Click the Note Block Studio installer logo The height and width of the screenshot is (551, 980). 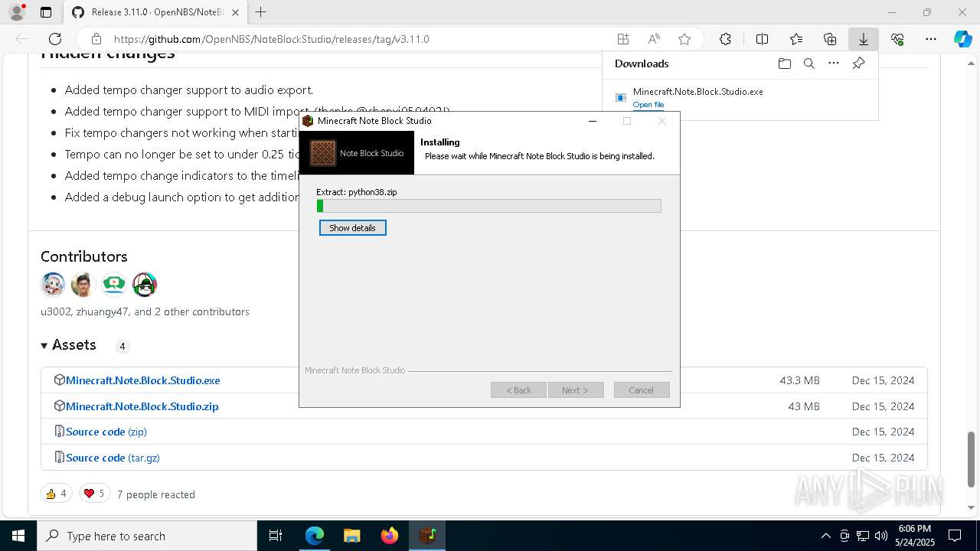point(357,153)
